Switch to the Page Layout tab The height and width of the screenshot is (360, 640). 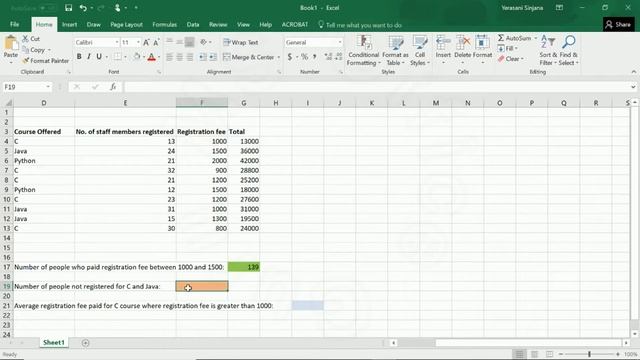[x=127, y=24]
